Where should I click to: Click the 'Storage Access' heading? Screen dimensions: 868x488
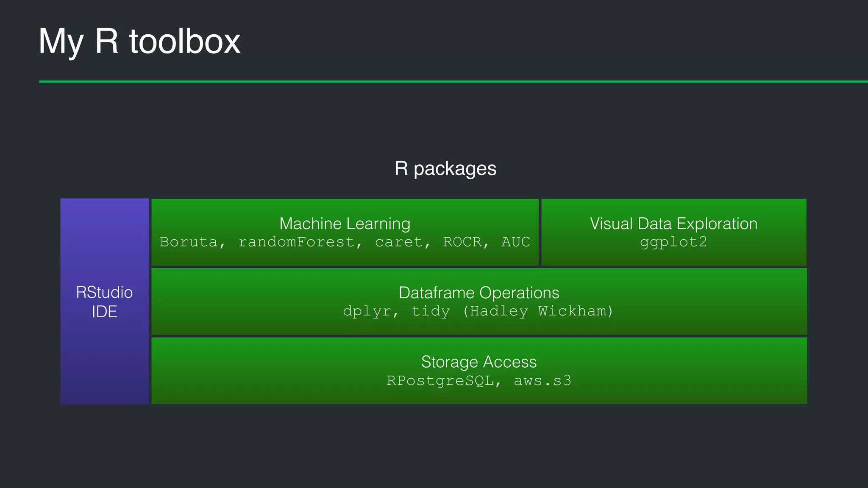tap(479, 362)
